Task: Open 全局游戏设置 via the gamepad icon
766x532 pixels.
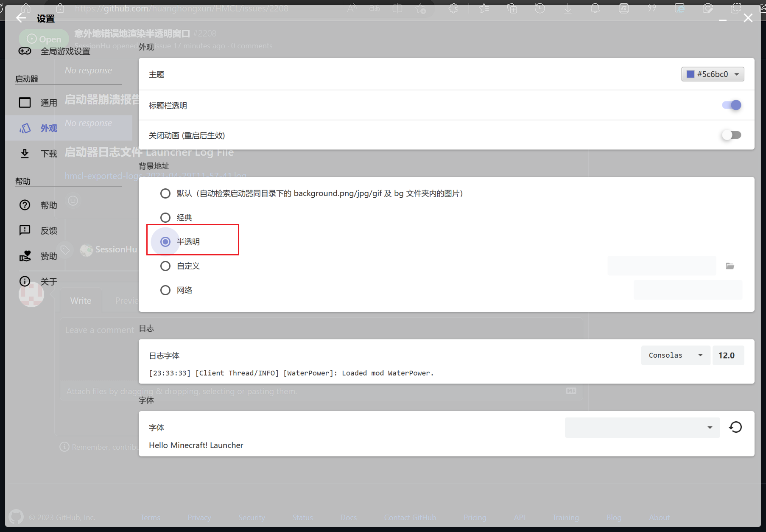Action: (x=25, y=51)
